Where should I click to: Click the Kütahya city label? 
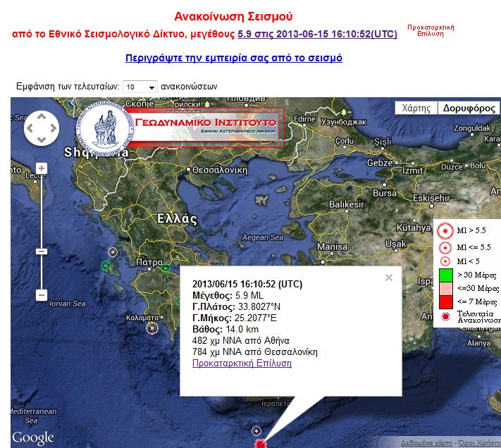[x=414, y=228]
